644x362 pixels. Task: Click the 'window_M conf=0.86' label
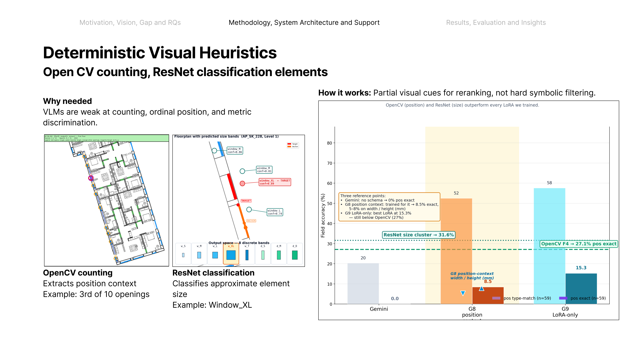[235, 150]
